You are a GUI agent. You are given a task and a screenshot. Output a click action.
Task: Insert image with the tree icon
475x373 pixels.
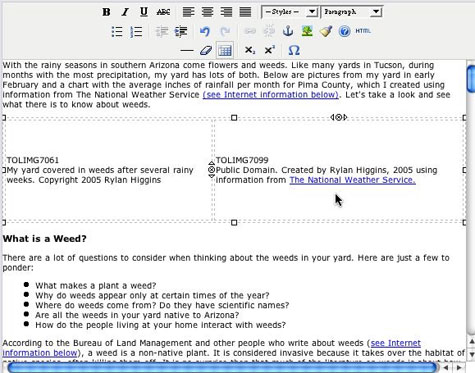coord(307,31)
